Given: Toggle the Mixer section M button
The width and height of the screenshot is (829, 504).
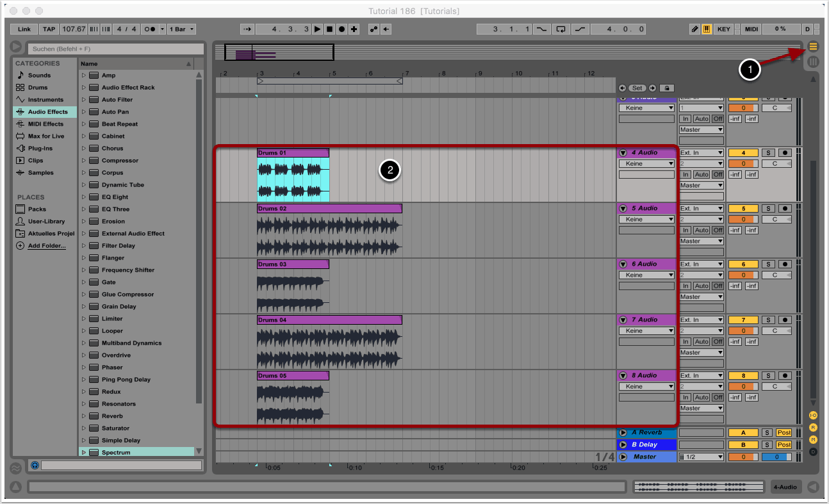Looking at the screenshot, I should [814, 439].
